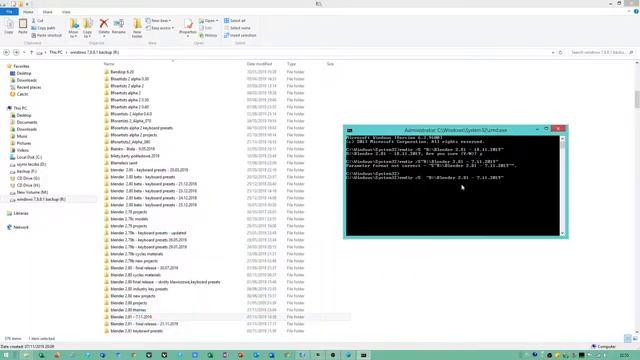Viewport: 640px width, 360px height.
Task: Click the Type column header
Action: [x=291, y=64]
